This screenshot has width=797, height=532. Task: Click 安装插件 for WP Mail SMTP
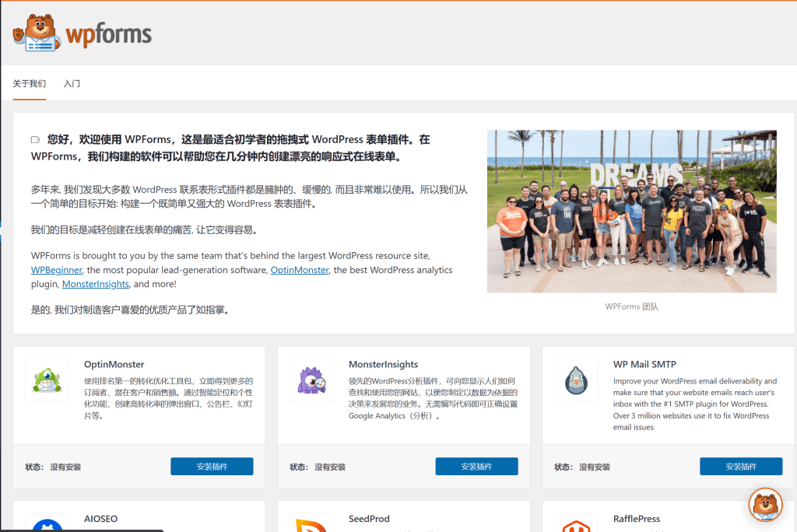tap(741, 466)
